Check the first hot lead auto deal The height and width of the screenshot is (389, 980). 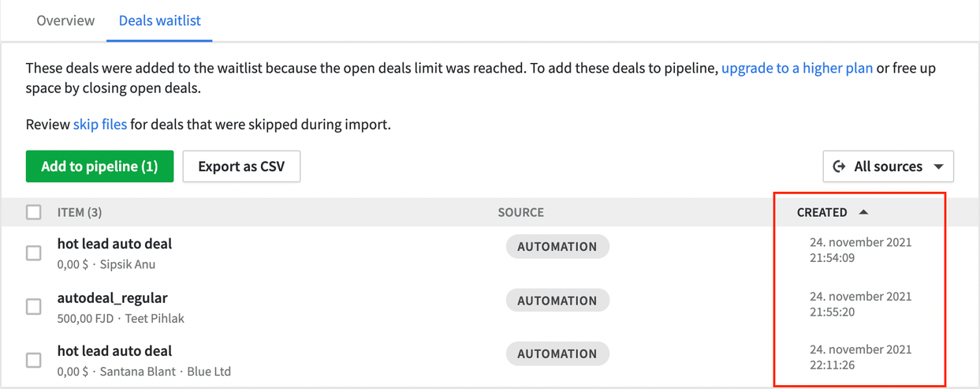coord(34,253)
